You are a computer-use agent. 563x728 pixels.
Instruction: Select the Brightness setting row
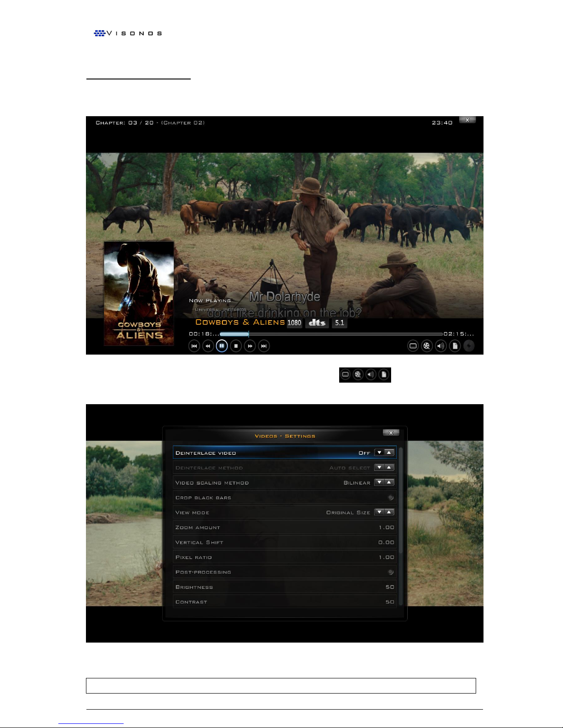point(284,587)
